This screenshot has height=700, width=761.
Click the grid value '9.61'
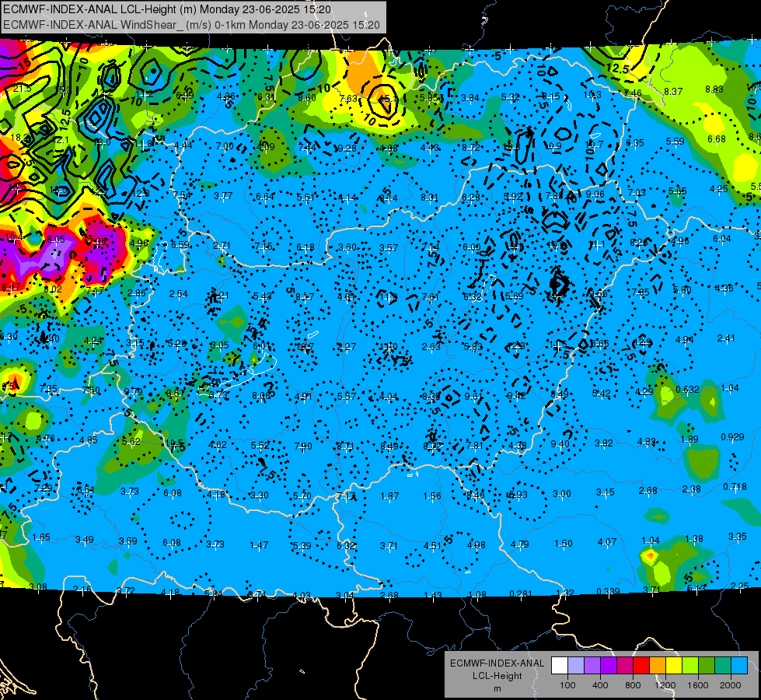click(x=473, y=397)
